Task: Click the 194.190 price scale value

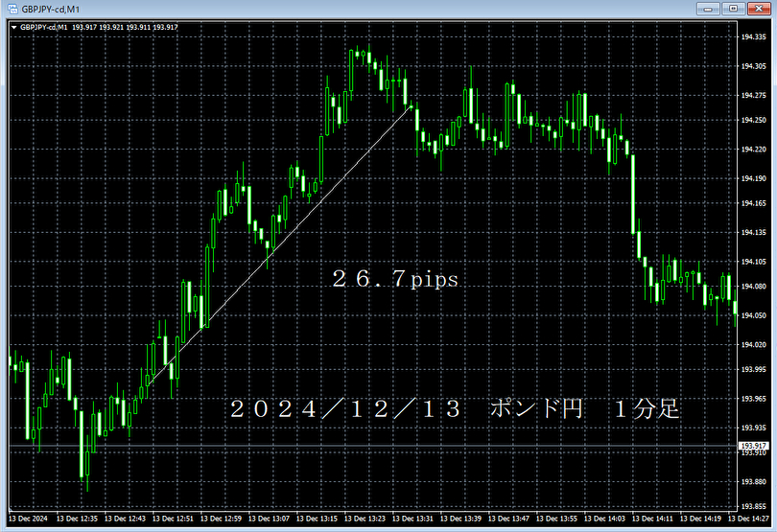Action: pyautogui.click(x=753, y=178)
